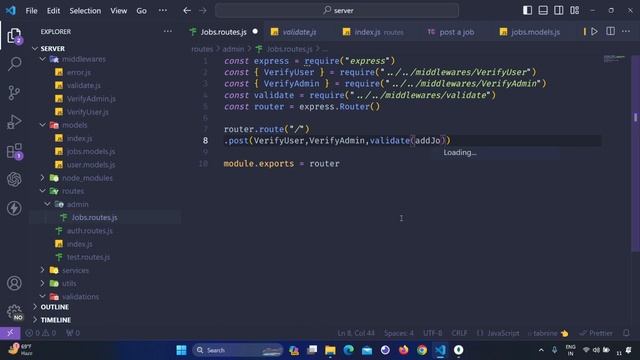640x360 pixels.
Task: Open the ChatGPT extension icon
Action: [x=14, y=179]
